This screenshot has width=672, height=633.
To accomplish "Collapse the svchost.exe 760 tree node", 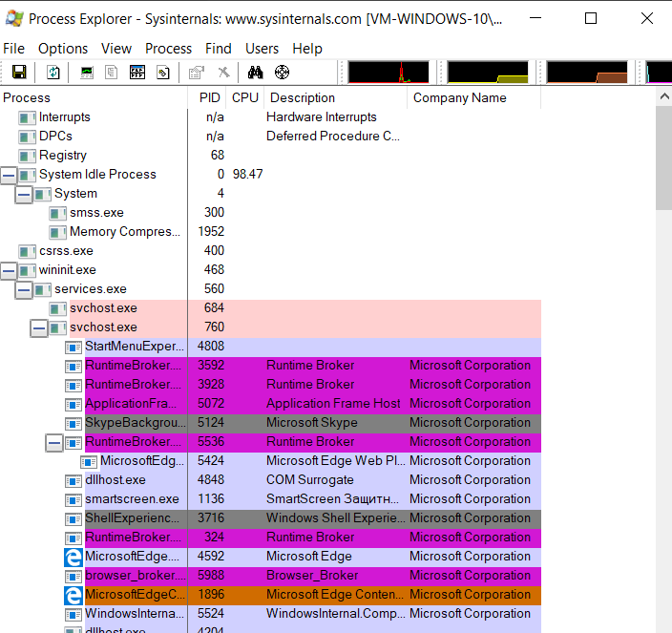I will tap(39, 328).
